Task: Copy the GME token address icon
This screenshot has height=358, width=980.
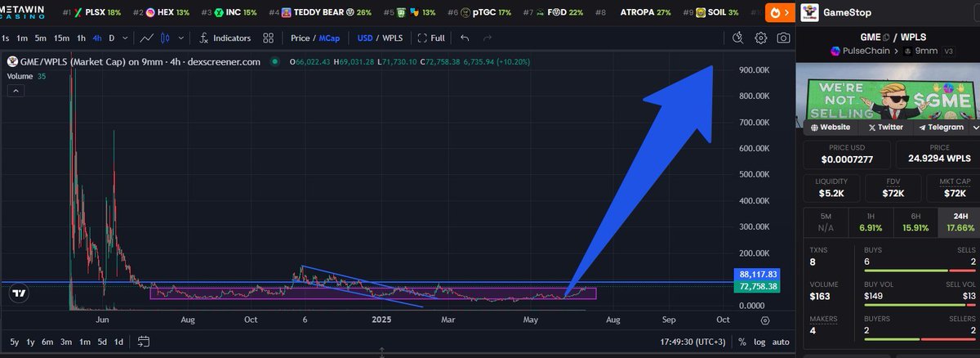Action: click(887, 36)
